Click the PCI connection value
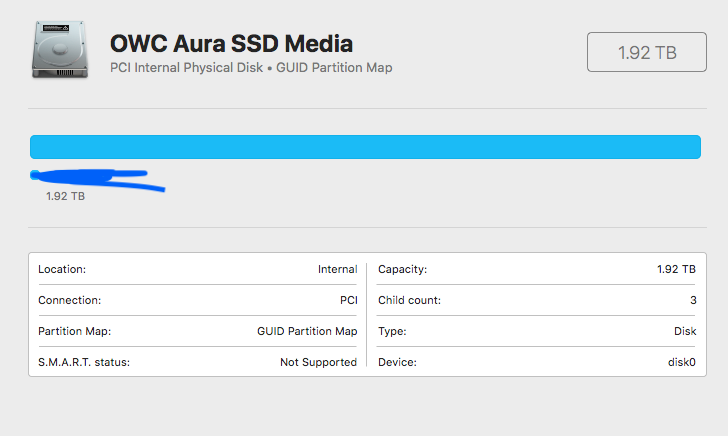This screenshot has width=728, height=436. click(348, 300)
